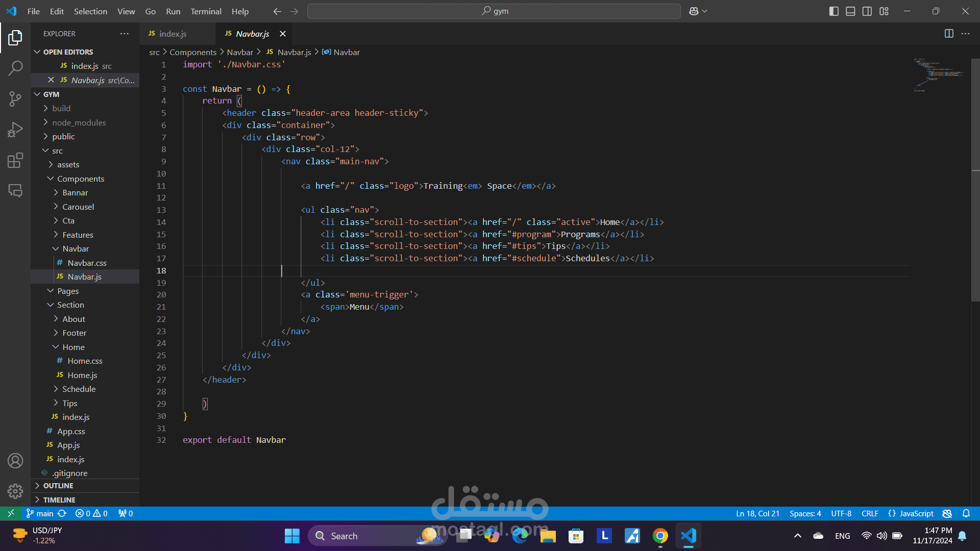Toggle bottom panel visibility
Image resolution: width=980 pixels, height=551 pixels.
click(850, 11)
